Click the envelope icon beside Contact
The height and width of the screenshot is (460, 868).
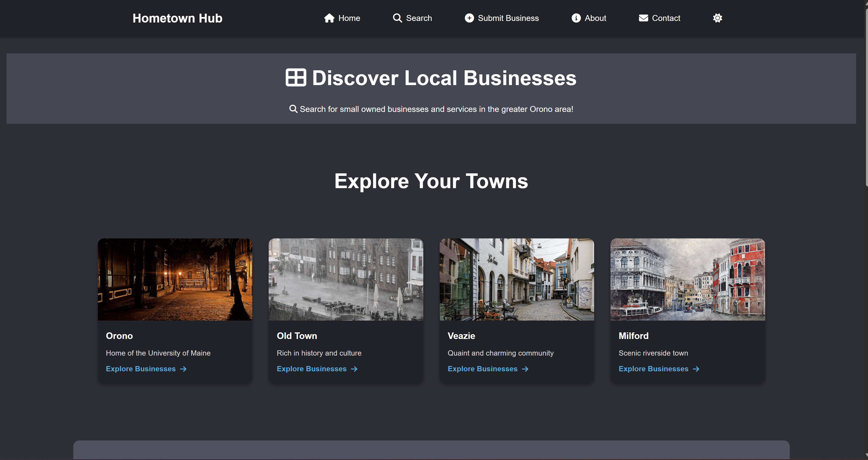pyautogui.click(x=643, y=18)
